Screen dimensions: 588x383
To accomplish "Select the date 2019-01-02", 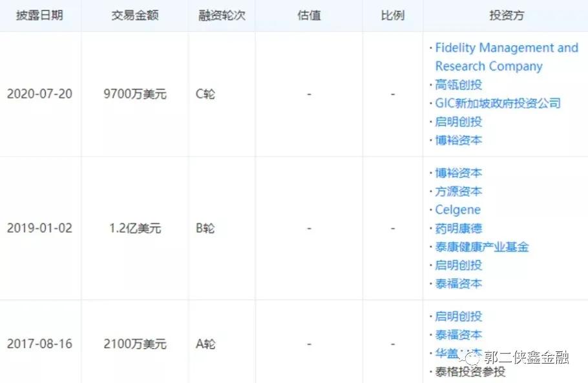I will (40, 228).
